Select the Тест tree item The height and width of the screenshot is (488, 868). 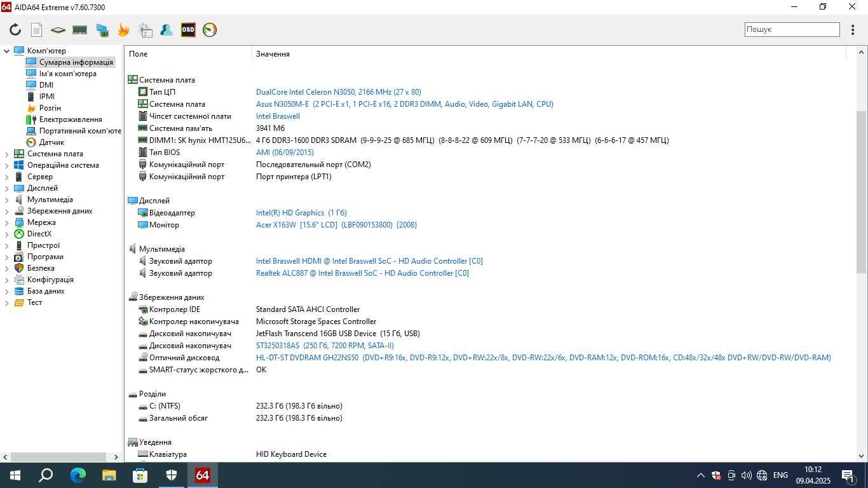click(x=34, y=302)
